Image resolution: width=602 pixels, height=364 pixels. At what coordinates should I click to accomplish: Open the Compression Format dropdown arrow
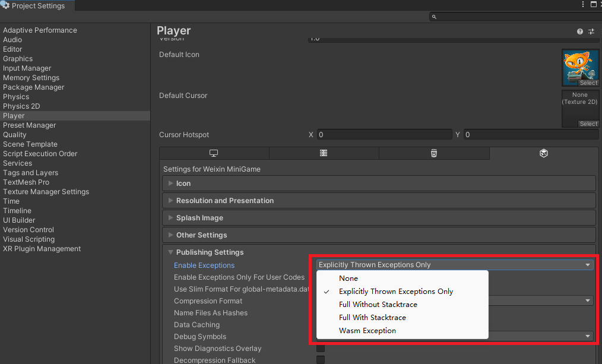pyautogui.click(x=588, y=301)
